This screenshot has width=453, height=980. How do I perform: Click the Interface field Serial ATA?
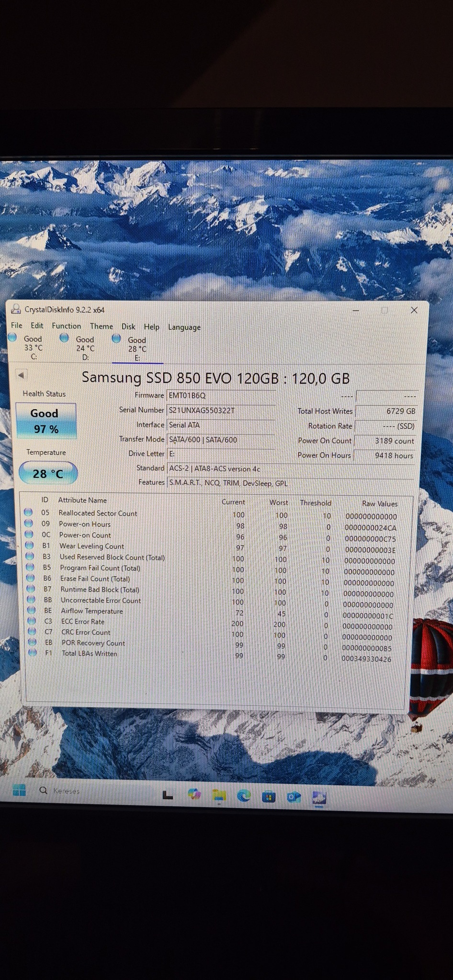[221, 425]
